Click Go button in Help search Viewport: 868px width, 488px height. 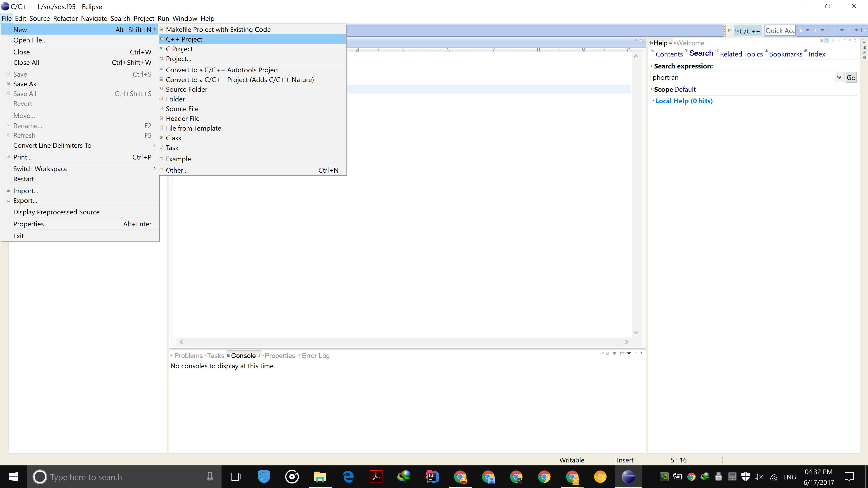(851, 77)
